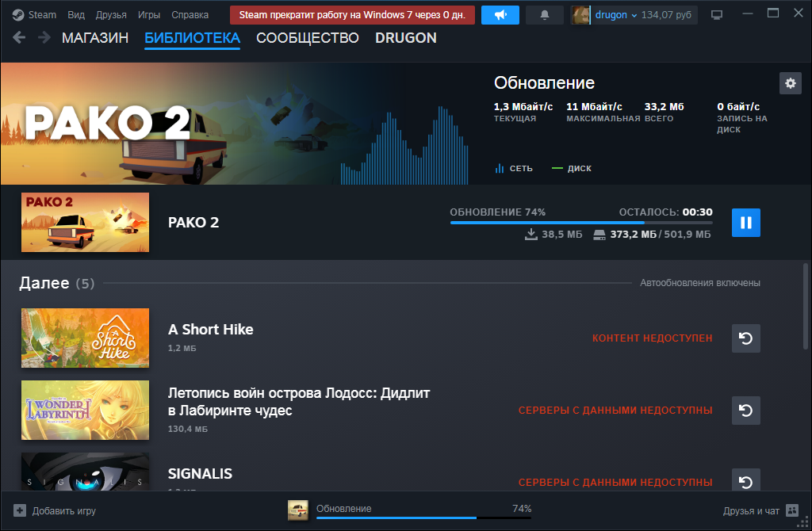The width and height of the screenshot is (812, 531).
Task: Click the drugon profile avatar
Action: [580, 15]
